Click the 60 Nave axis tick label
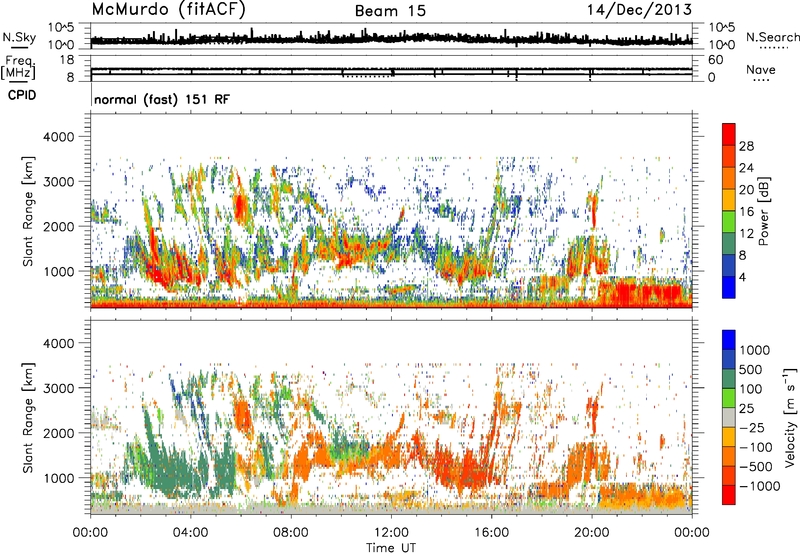The height and width of the screenshot is (554, 800). (x=715, y=60)
